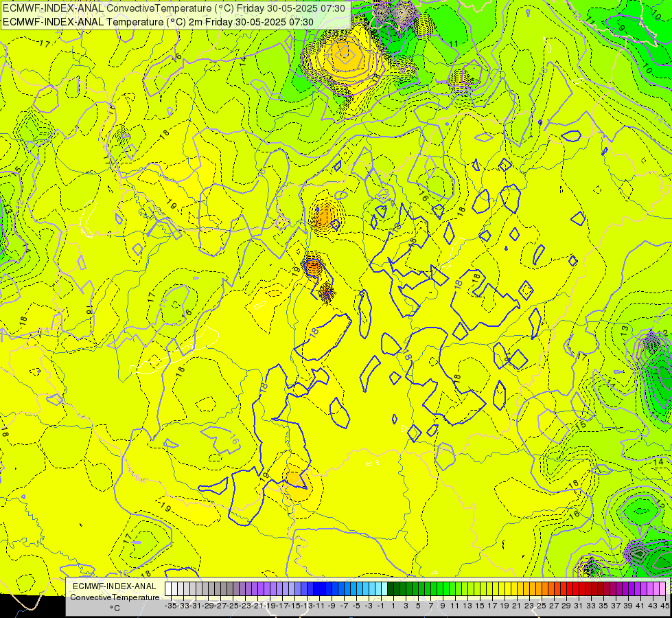Select the dark green swatch above legend label 1
This screenshot has height=618, width=672.
coord(391,589)
